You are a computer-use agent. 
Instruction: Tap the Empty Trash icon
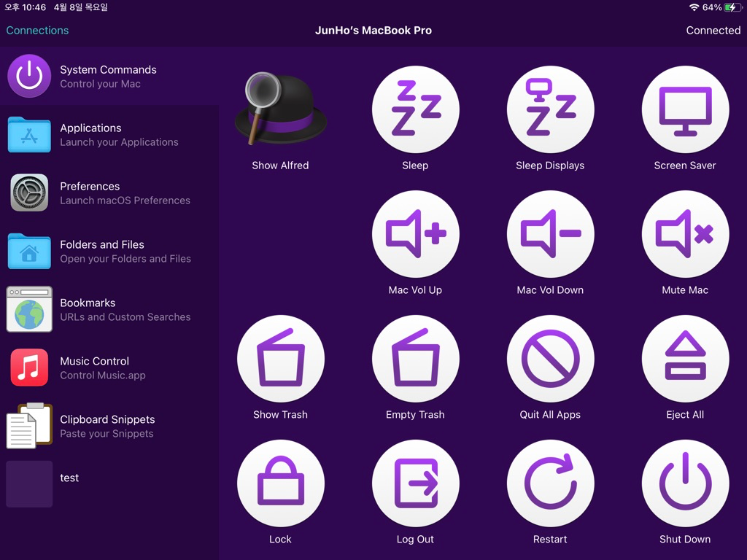[415, 359]
